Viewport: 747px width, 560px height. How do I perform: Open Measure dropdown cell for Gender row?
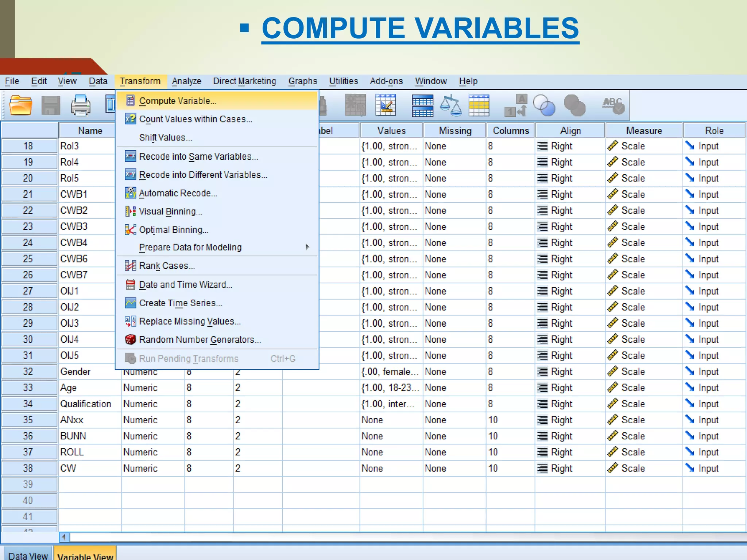643,372
